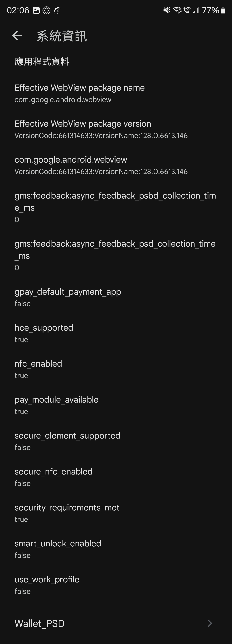This screenshot has height=644, width=232.
Task: Tap the nfc_enabled entry
Action: [116, 369]
